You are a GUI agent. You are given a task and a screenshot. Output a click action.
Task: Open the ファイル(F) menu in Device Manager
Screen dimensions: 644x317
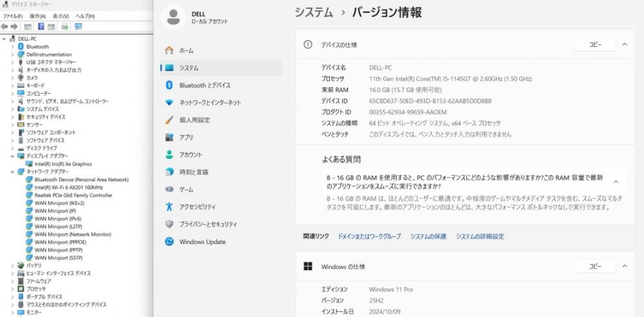click(x=13, y=16)
